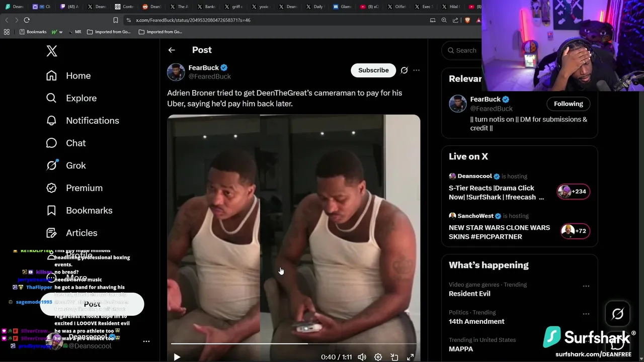Open Grok from the sidebar

click(75, 165)
